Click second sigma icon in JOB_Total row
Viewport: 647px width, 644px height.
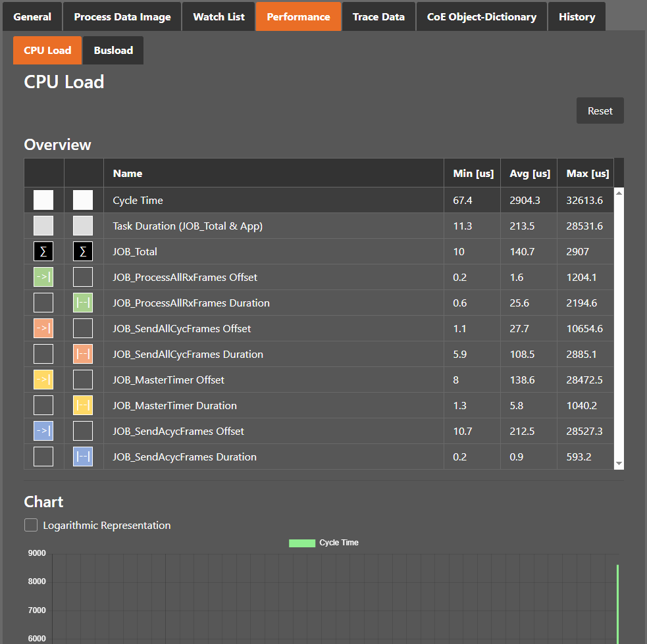[83, 251]
